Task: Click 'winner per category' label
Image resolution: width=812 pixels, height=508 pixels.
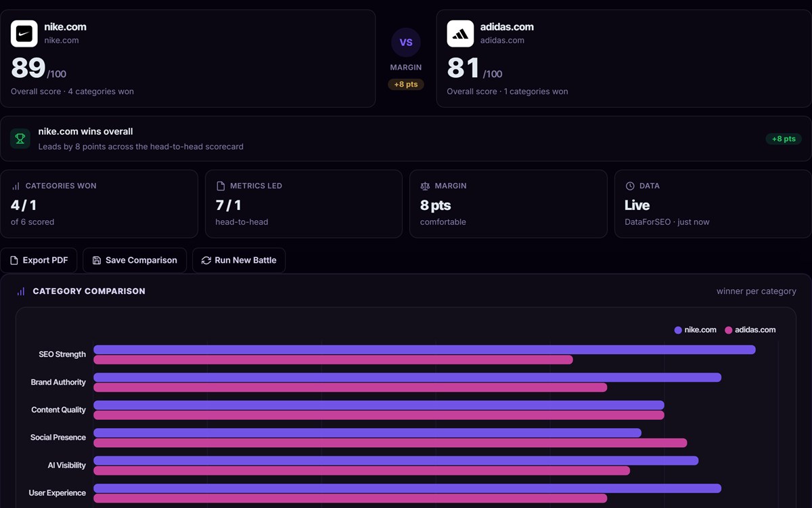Action: tap(757, 291)
